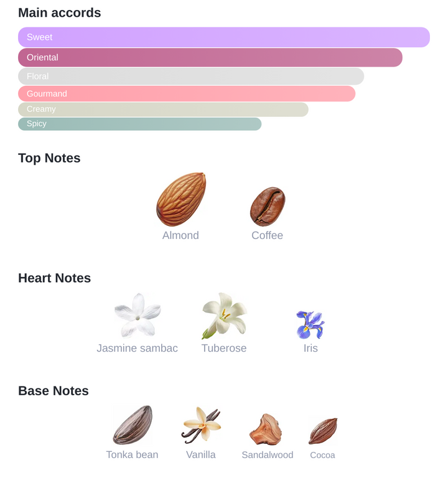This screenshot has width=448, height=488.
Task: Click the Base Notes heading
Action: (x=54, y=391)
